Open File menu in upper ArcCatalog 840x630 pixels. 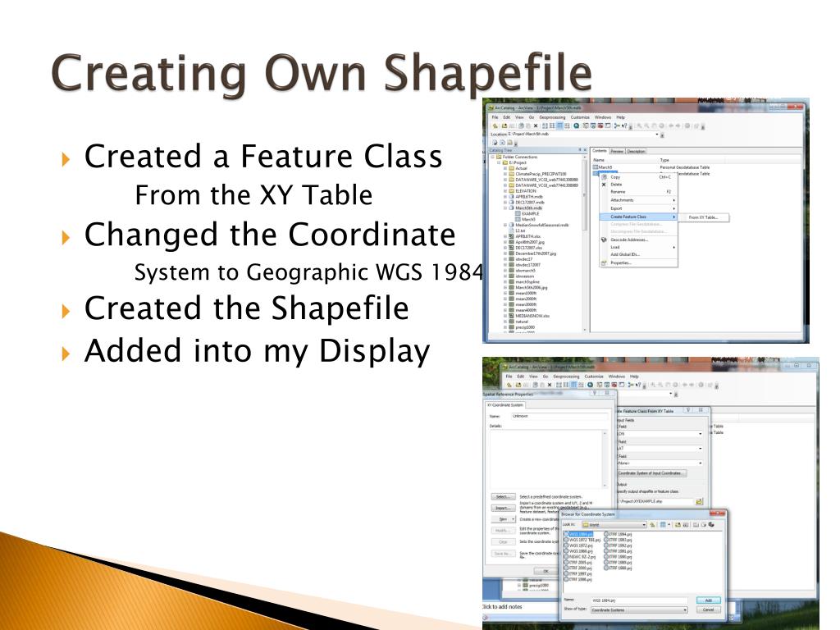click(x=495, y=117)
